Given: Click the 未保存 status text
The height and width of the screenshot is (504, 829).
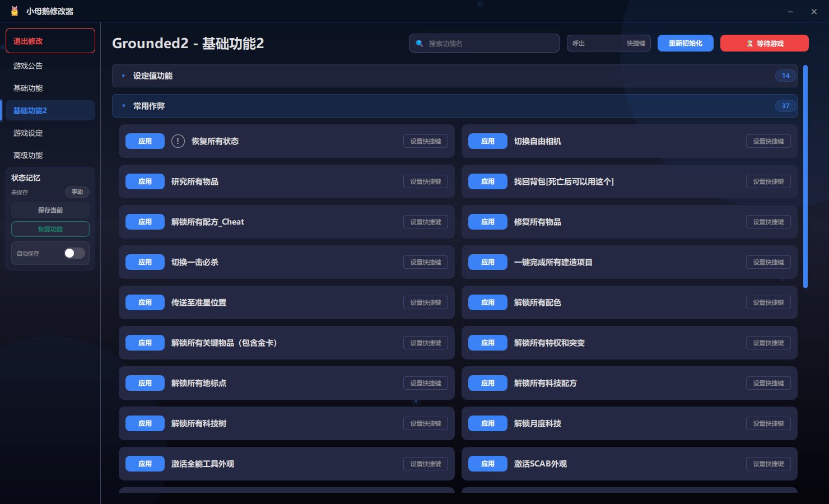Looking at the screenshot, I should coord(20,193).
